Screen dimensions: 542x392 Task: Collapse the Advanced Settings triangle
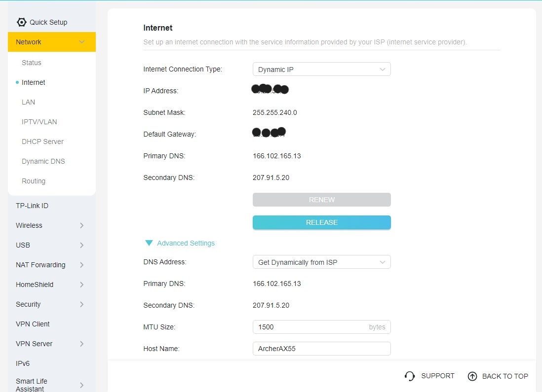pos(149,243)
